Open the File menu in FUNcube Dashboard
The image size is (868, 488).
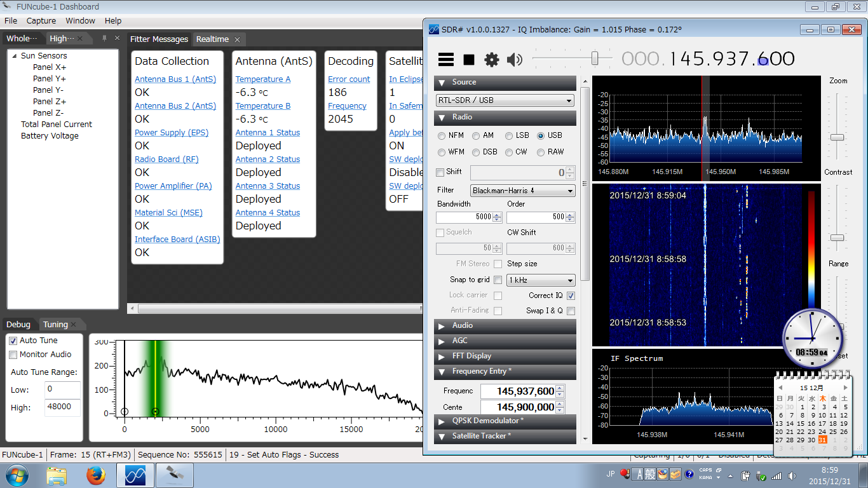[11, 20]
